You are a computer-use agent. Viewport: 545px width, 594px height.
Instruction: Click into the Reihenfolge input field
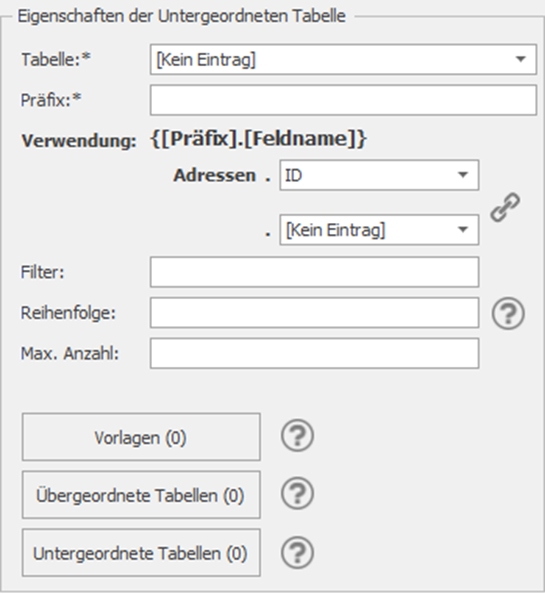tap(314, 313)
